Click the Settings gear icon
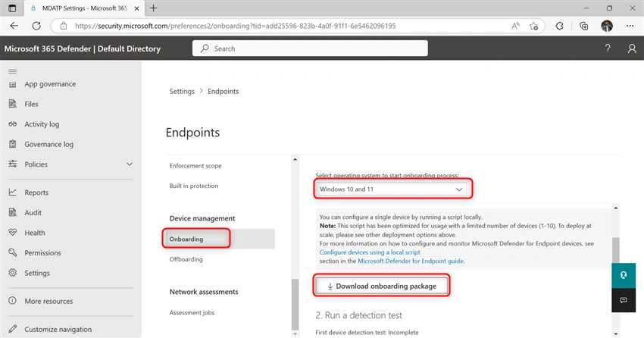644x338 pixels. 13,273
